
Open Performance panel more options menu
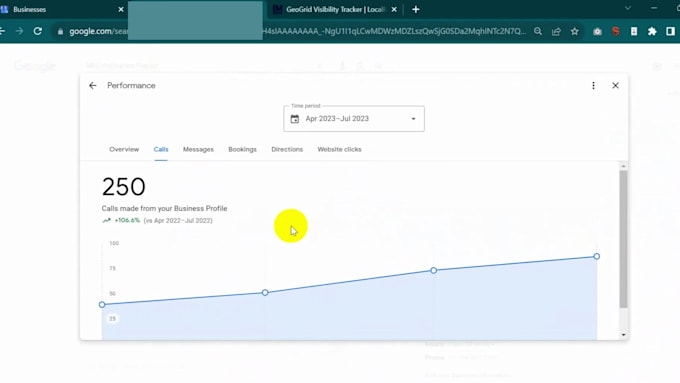(593, 85)
